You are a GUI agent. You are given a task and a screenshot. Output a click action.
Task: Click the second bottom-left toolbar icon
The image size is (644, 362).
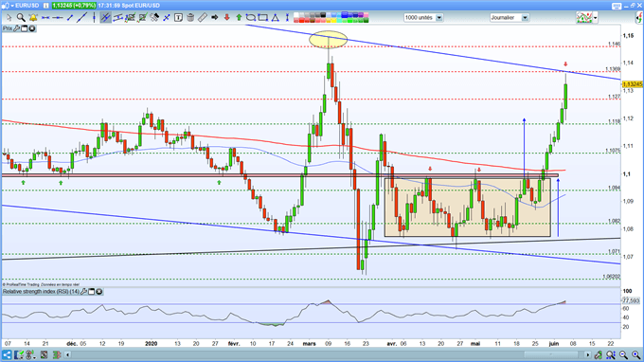(19, 354)
